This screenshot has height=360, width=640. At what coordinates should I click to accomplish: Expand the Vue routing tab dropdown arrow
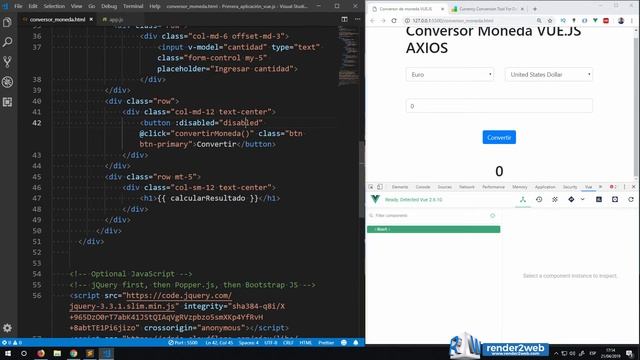(x=582, y=199)
